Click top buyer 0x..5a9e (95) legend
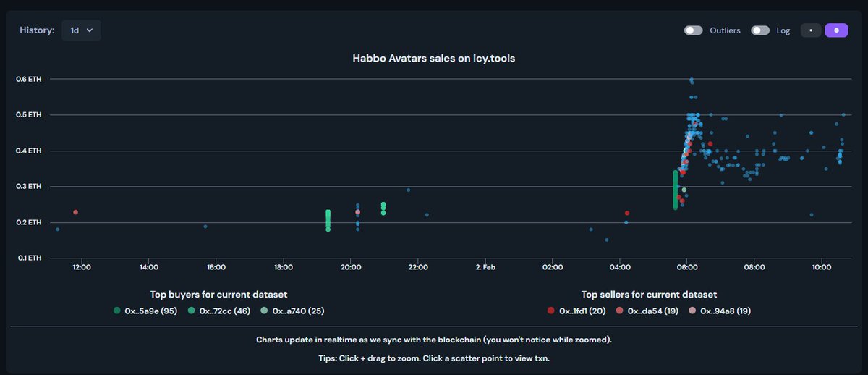Viewport: 868px width, 375px height. (145, 311)
